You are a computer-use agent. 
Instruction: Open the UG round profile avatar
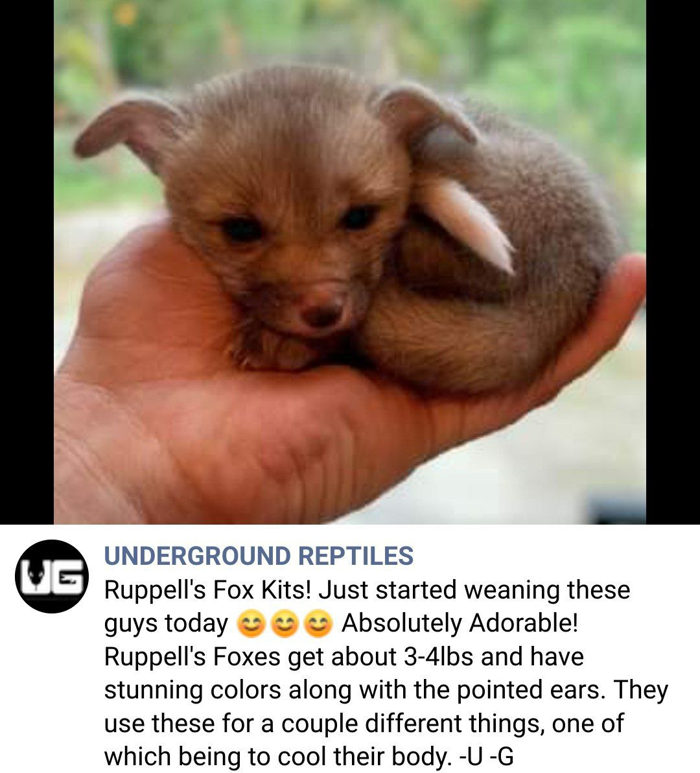[x=52, y=577]
